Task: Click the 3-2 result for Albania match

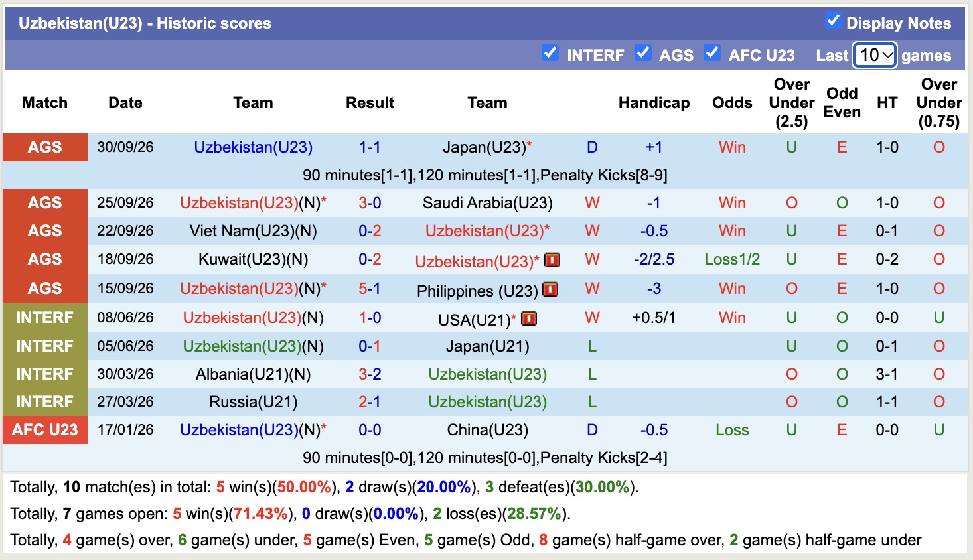Action: [370, 374]
